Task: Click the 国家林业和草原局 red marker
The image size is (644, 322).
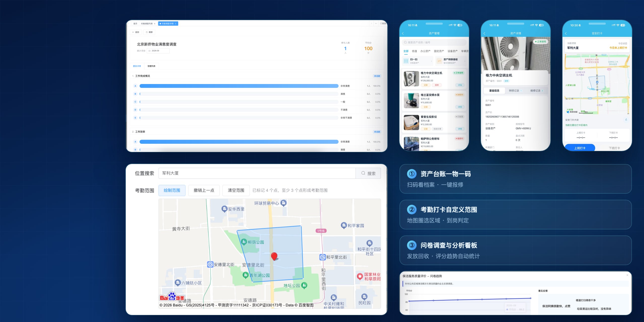Action: (x=360, y=276)
